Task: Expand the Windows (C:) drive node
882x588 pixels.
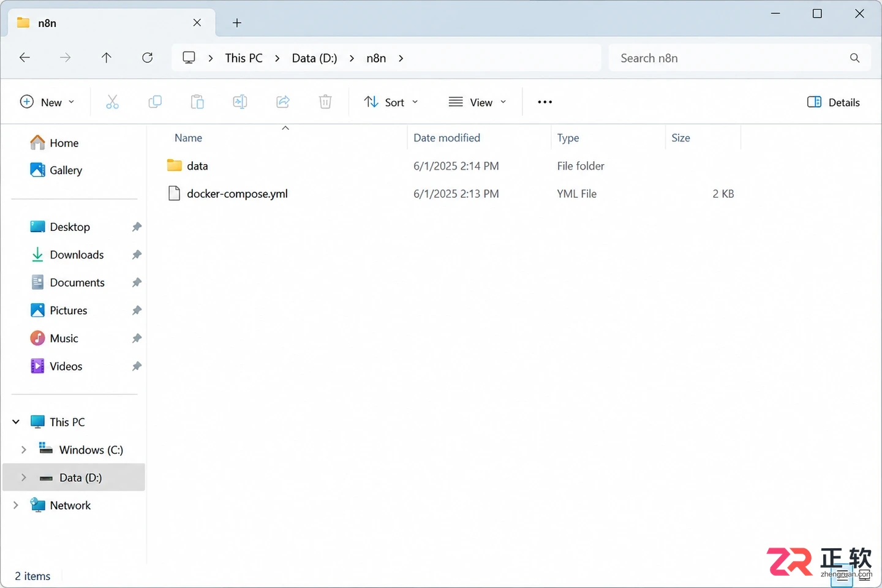Action: tap(24, 450)
